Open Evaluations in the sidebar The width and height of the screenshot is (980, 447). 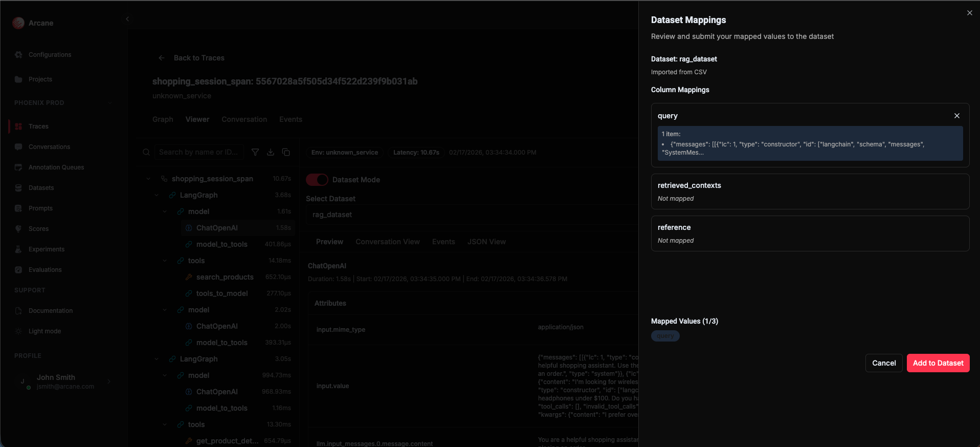point(45,270)
